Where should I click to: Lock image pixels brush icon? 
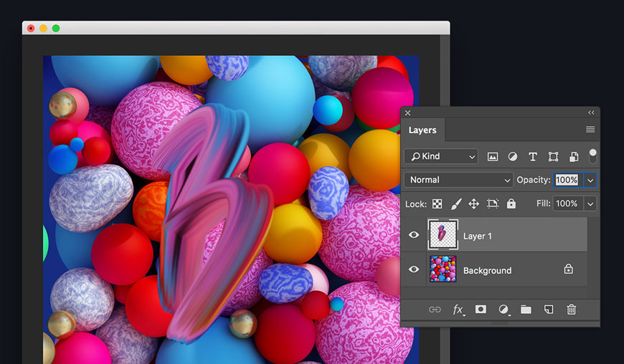(456, 204)
